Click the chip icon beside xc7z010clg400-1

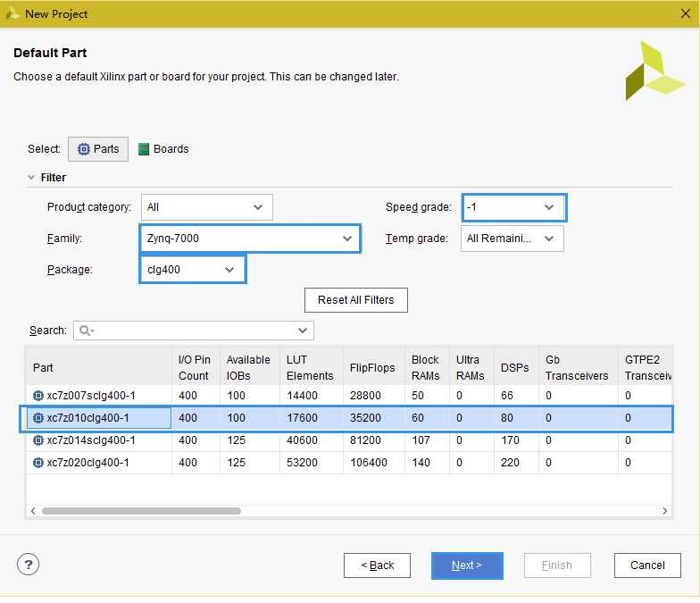coord(38,418)
